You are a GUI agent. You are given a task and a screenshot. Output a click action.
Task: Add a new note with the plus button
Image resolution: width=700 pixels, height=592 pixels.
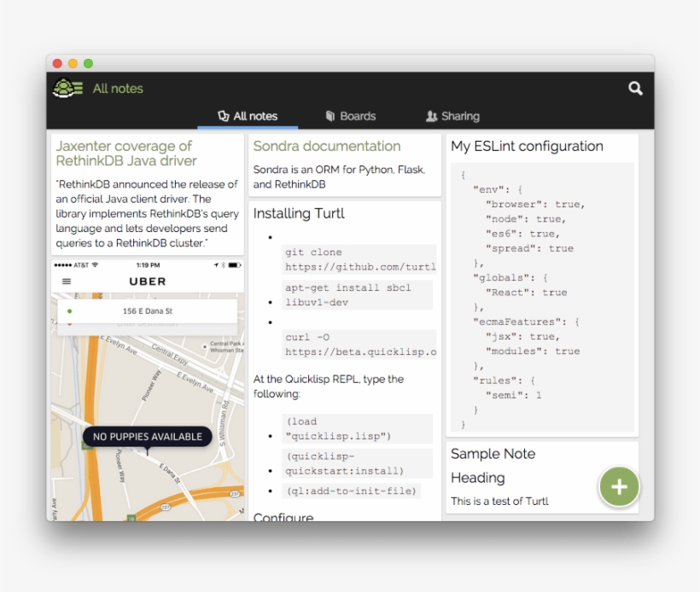point(619,486)
